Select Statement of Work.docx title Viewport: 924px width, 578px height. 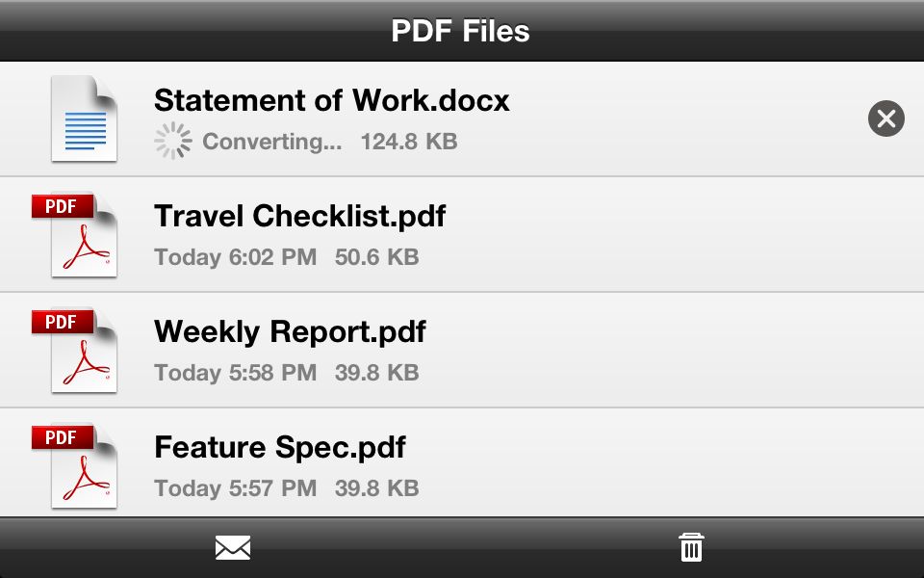tap(331, 100)
